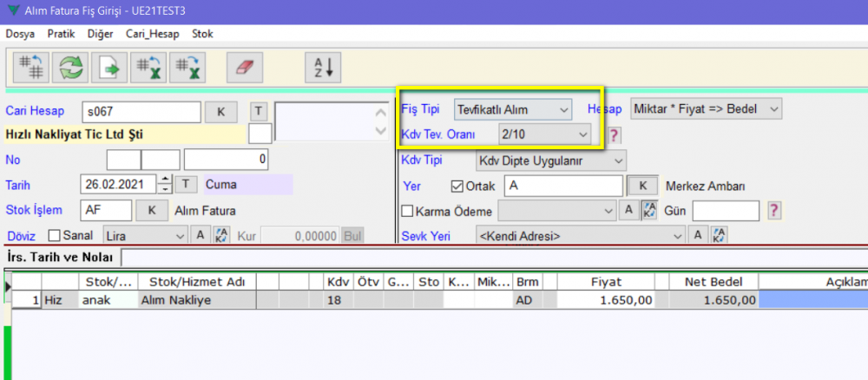Uncheck the Ortak checkbox
The width and height of the screenshot is (868, 380).
457,186
